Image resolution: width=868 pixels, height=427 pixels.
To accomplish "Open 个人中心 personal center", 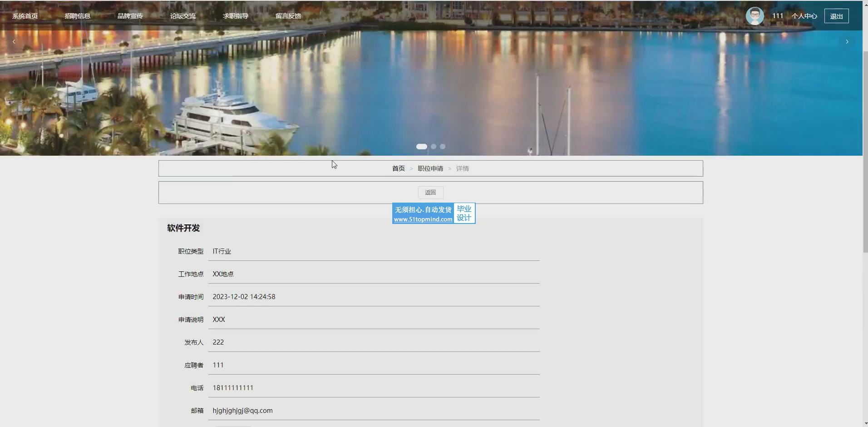I will (x=804, y=16).
